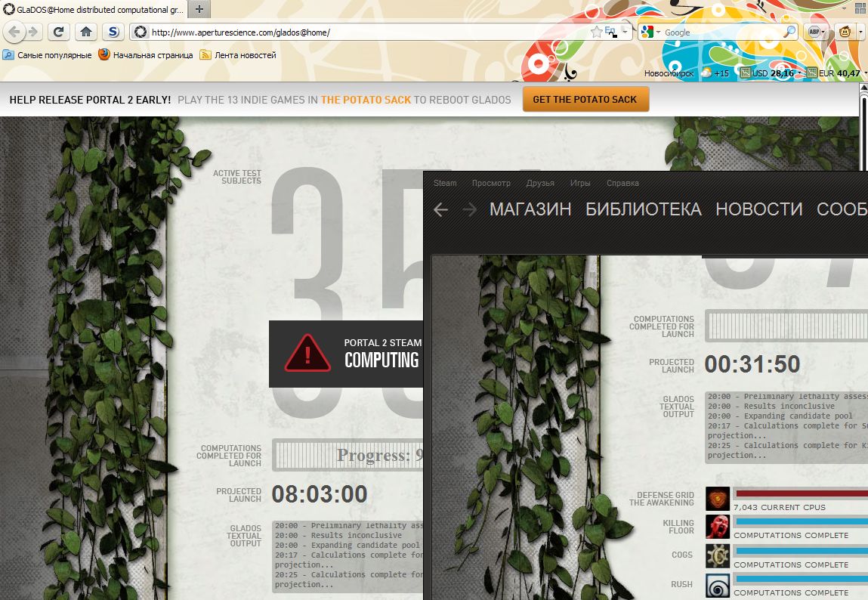Click the blue Cogs progress bar
The image size is (868, 600).
click(x=801, y=551)
